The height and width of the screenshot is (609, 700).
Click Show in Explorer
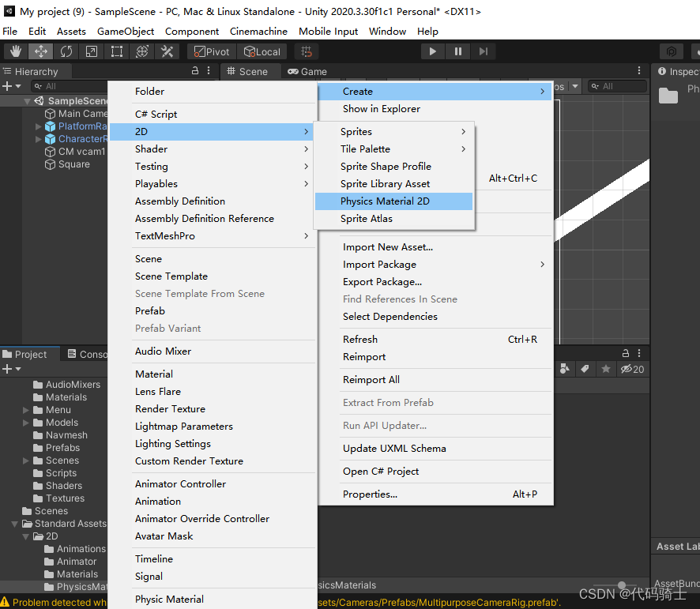coord(435,109)
